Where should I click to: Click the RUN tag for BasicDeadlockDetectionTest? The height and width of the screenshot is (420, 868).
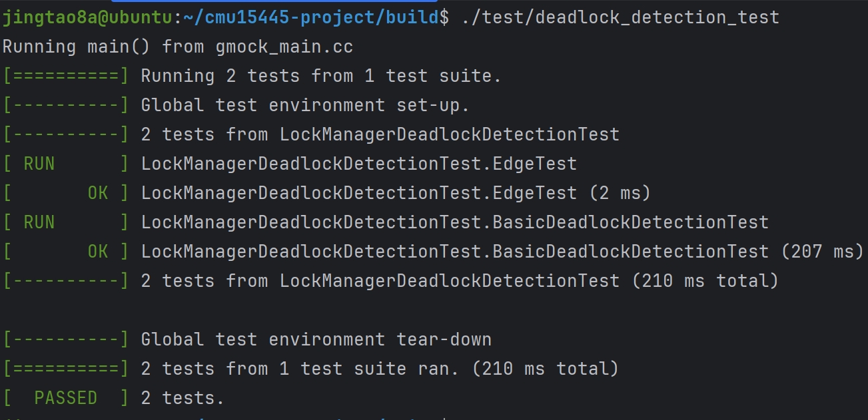pyautogui.click(x=39, y=222)
